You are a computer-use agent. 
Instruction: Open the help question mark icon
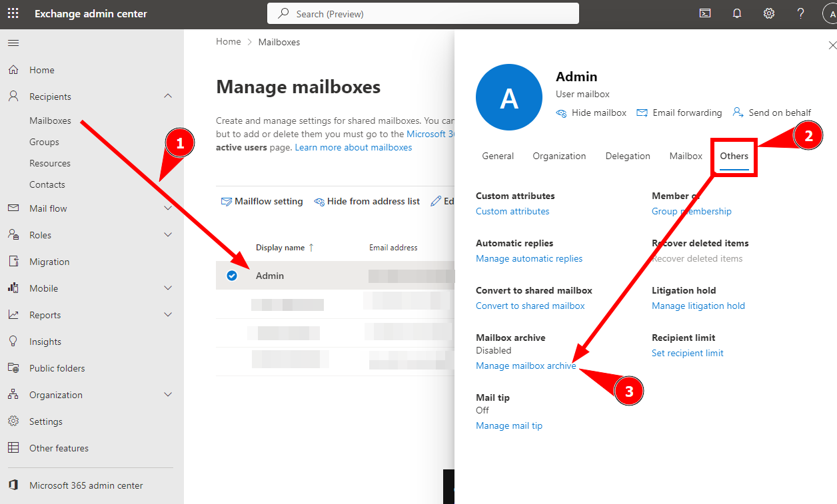tap(801, 13)
